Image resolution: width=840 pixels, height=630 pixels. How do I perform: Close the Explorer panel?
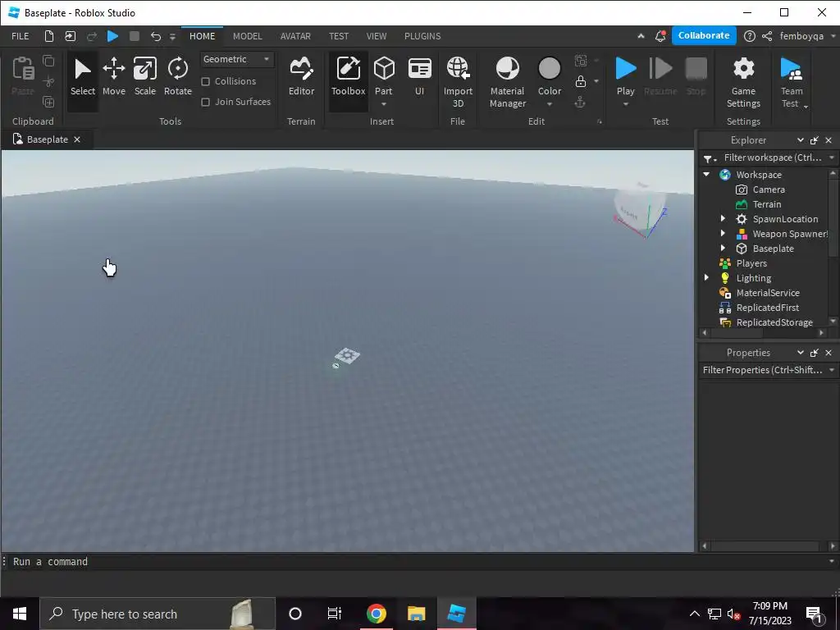coord(829,140)
